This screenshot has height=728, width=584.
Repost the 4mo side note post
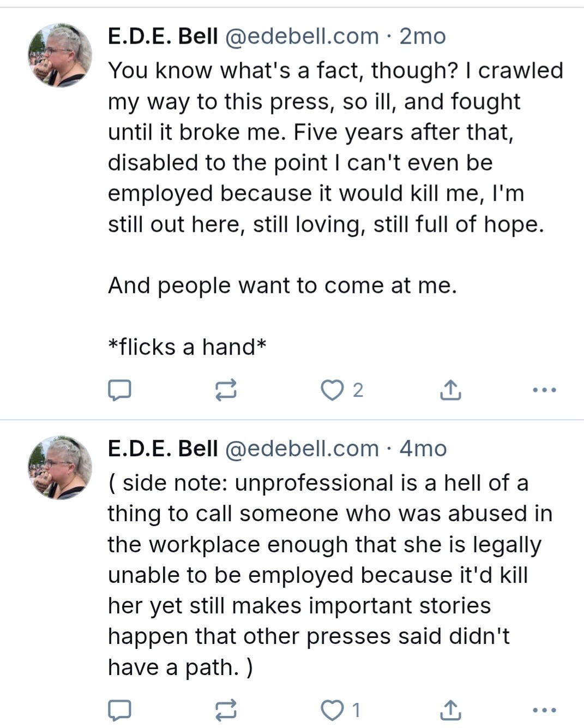226,709
